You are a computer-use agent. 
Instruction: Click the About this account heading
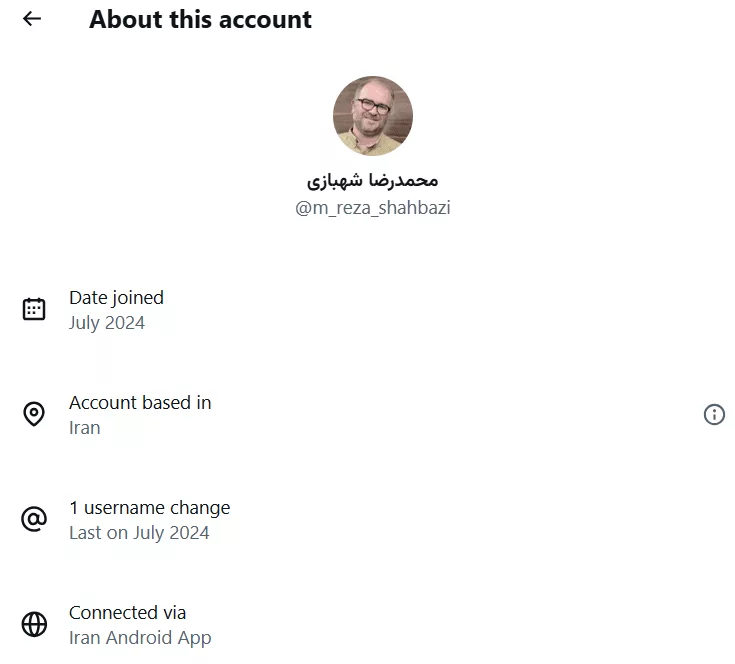point(200,19)
